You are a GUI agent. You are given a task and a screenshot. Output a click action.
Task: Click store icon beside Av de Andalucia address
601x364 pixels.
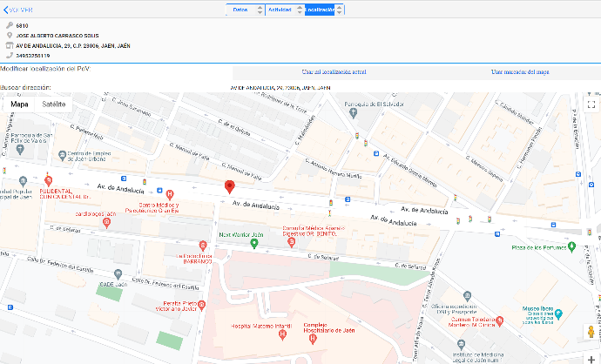coord(10,45)
